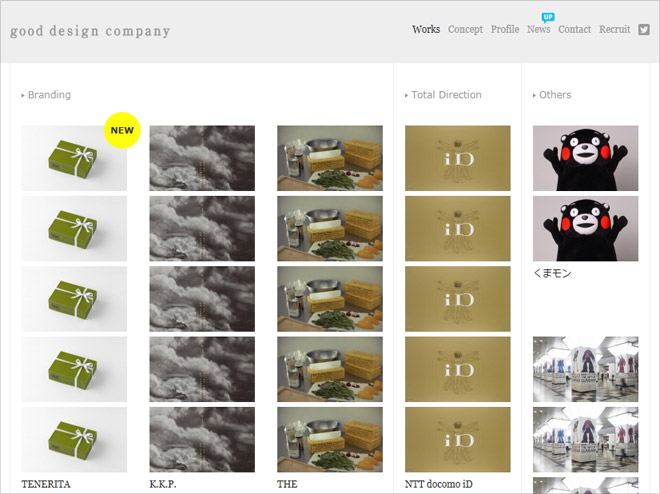The height and width of the screenshot is (494, 660).
Task: Open the K.K.P. project title
Action: (163, 484)
